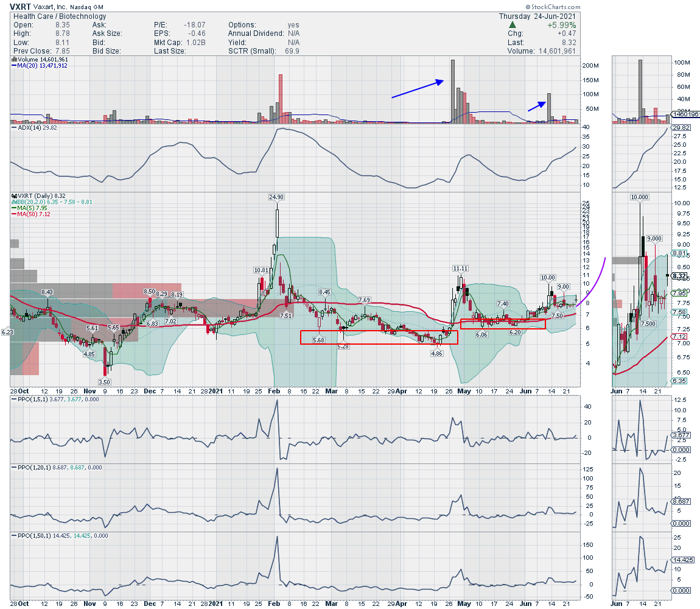This screenshot has height=609, width=700.
Task: Click the VXRT (Daily) candlestick legend icon
Action: pyautogui.click(x=13, y=197)
